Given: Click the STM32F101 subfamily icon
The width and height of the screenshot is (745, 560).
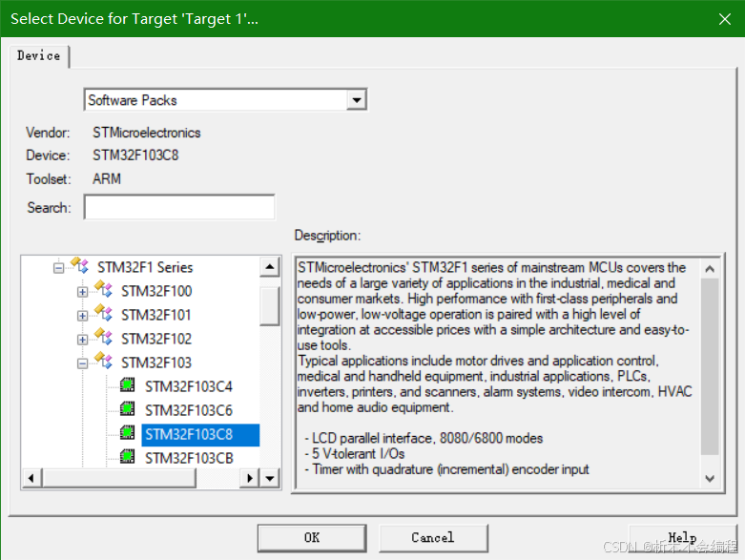Looking at the screenshot, I should pos(104,313).
